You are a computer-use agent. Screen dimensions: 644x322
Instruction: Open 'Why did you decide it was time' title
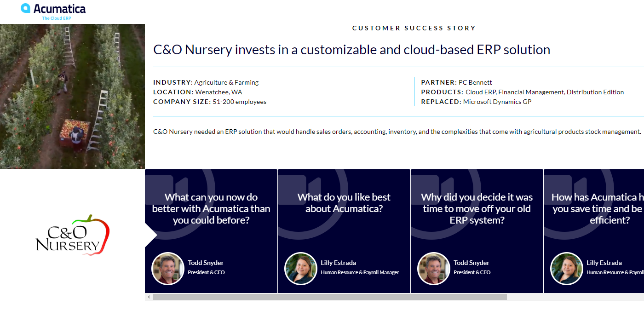click(477, 208)
